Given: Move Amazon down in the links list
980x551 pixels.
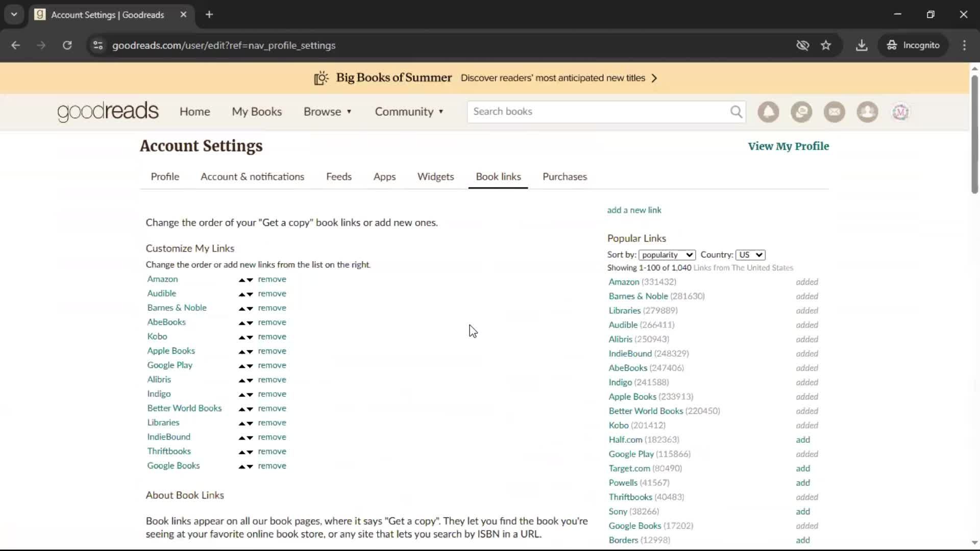Looking at the screenshot, I should pos(250,280).
